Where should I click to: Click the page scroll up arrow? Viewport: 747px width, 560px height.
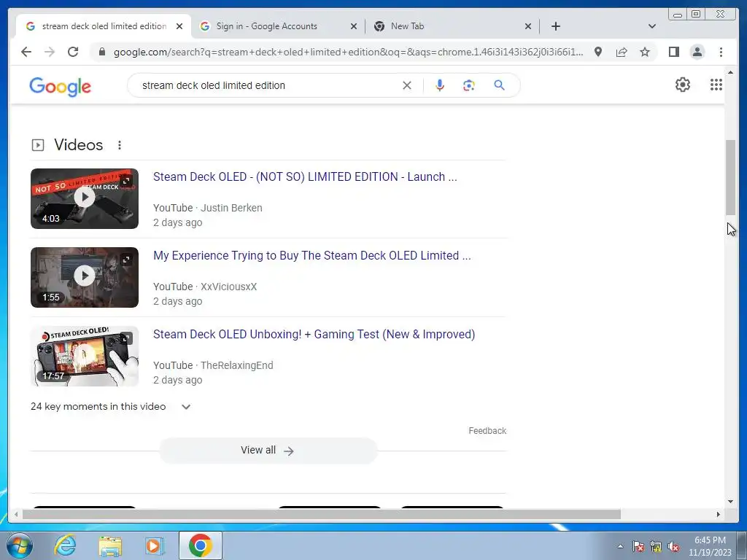tap(730, 72)
